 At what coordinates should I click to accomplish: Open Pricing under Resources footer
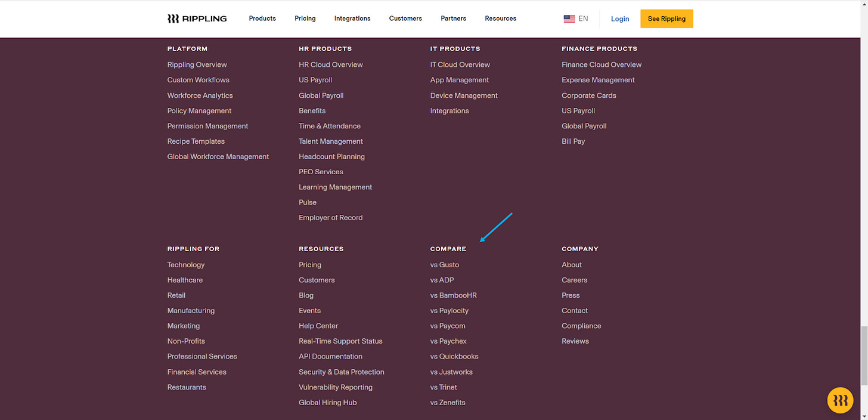(x=310, y=265)
